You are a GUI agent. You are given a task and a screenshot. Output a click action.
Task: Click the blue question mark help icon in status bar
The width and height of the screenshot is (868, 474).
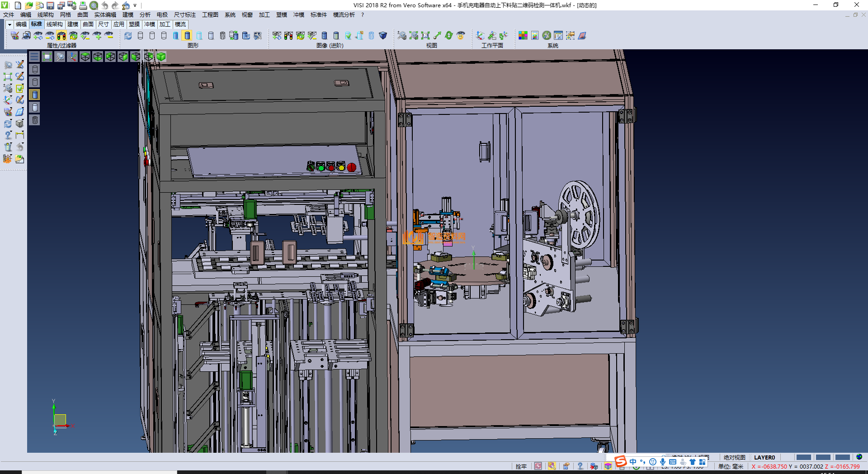(x=580, y=466)
